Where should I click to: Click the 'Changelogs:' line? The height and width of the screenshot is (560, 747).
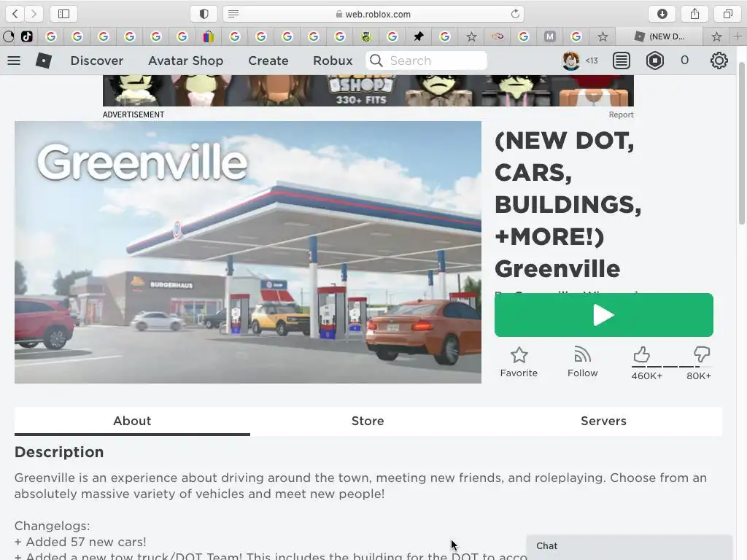coord(52,526)
